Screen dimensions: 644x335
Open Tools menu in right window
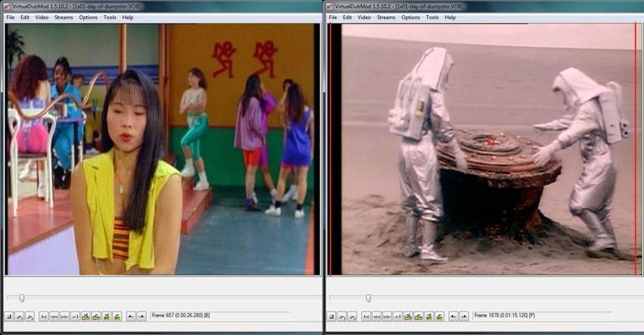[432, 18]
